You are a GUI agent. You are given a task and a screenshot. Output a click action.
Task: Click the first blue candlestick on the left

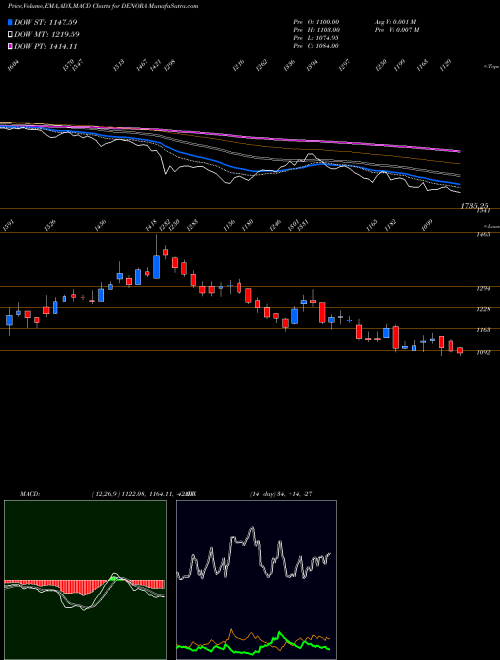point(9,320)
